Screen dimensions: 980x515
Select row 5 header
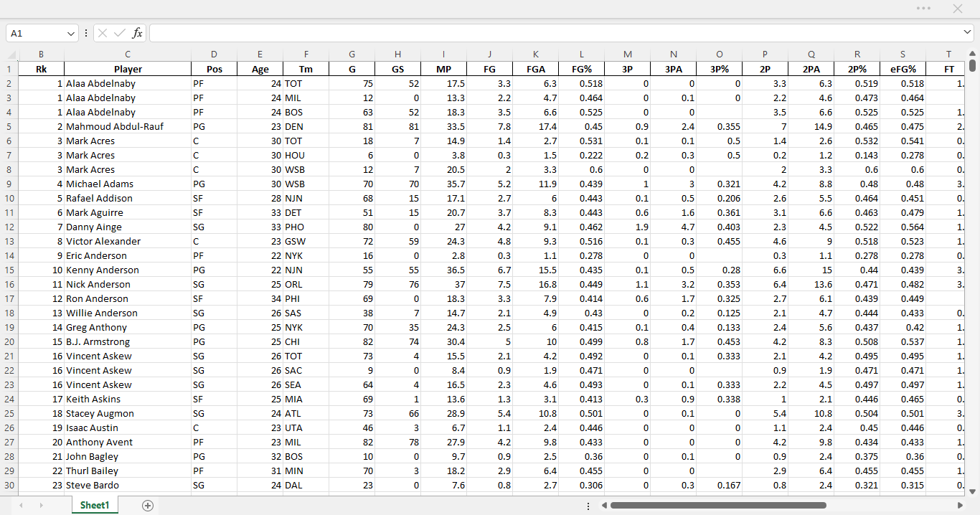(9, 126)
